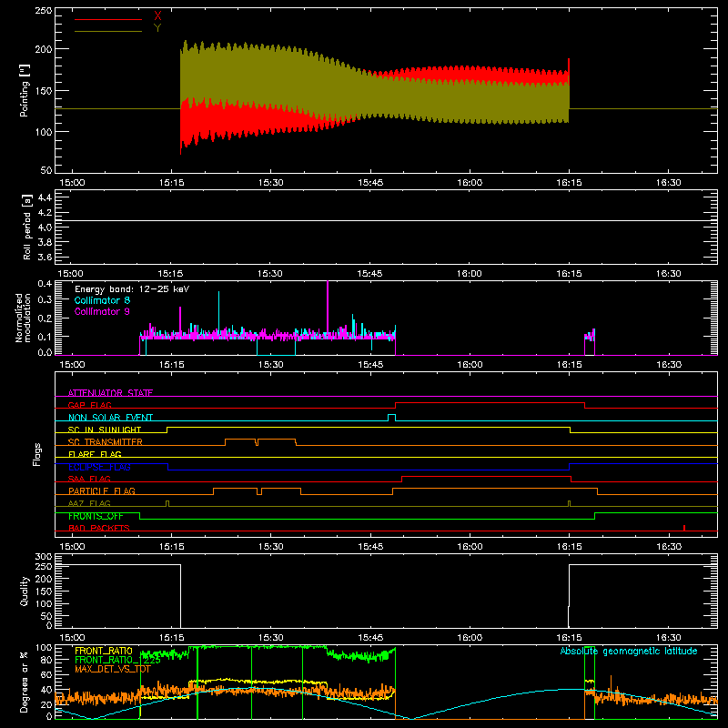Select the Y legend letter
This screenshot has height=728, width=728.
[157, 28]
